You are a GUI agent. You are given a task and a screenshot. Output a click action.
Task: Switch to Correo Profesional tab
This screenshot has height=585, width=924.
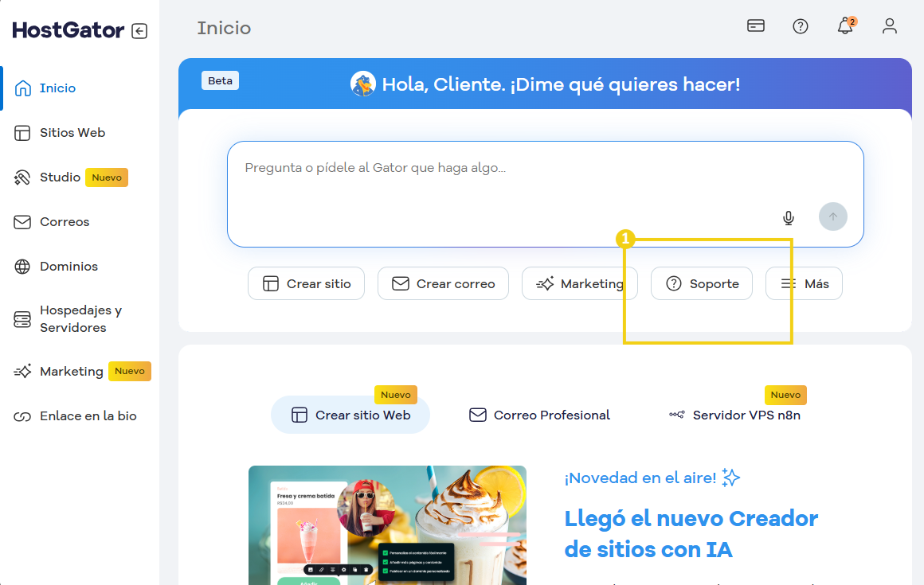[x=539, y=415]
